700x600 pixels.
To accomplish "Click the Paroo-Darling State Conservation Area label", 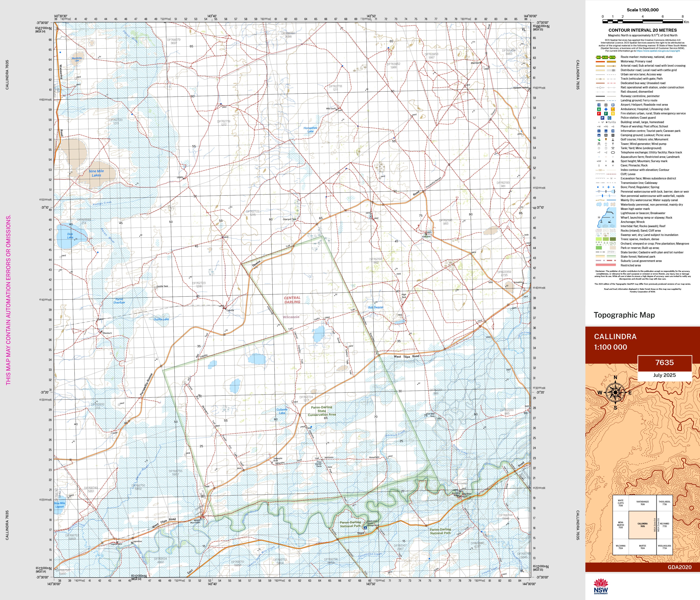I will (322, 411).
